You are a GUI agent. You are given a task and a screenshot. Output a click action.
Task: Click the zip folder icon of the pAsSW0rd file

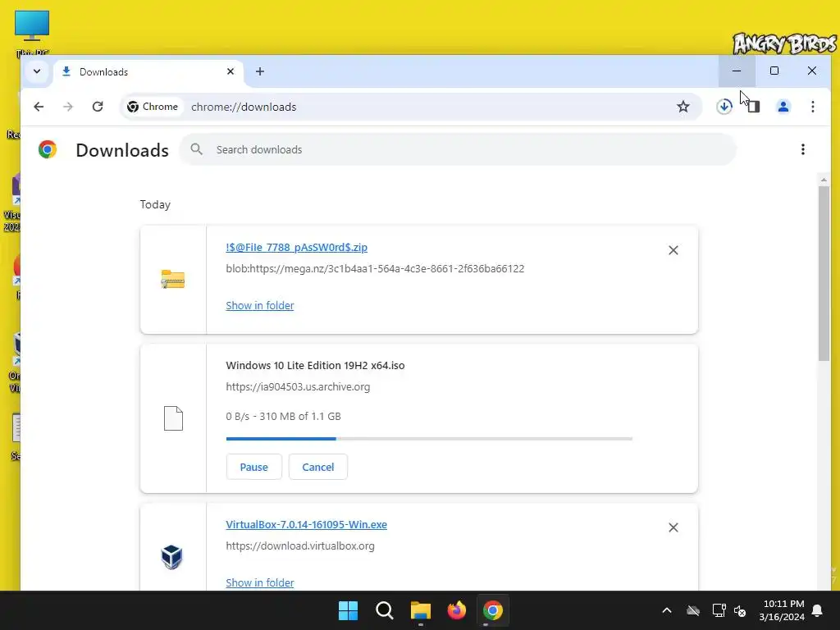coord(172,279)
